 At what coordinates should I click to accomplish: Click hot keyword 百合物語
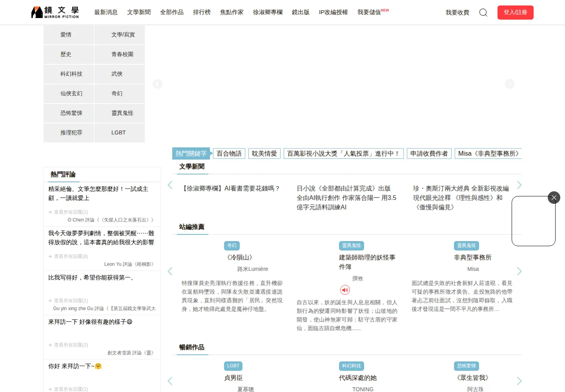229,154
